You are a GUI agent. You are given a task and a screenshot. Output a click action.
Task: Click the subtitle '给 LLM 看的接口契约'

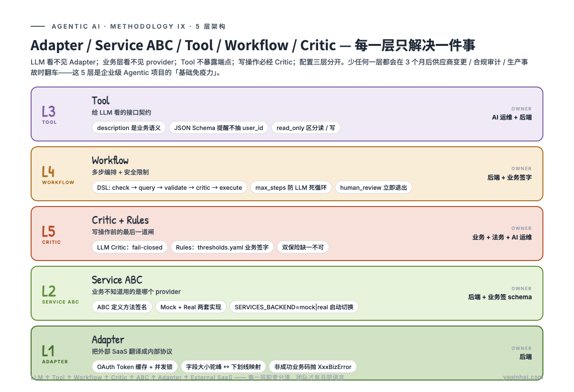[x=121, y=112]
